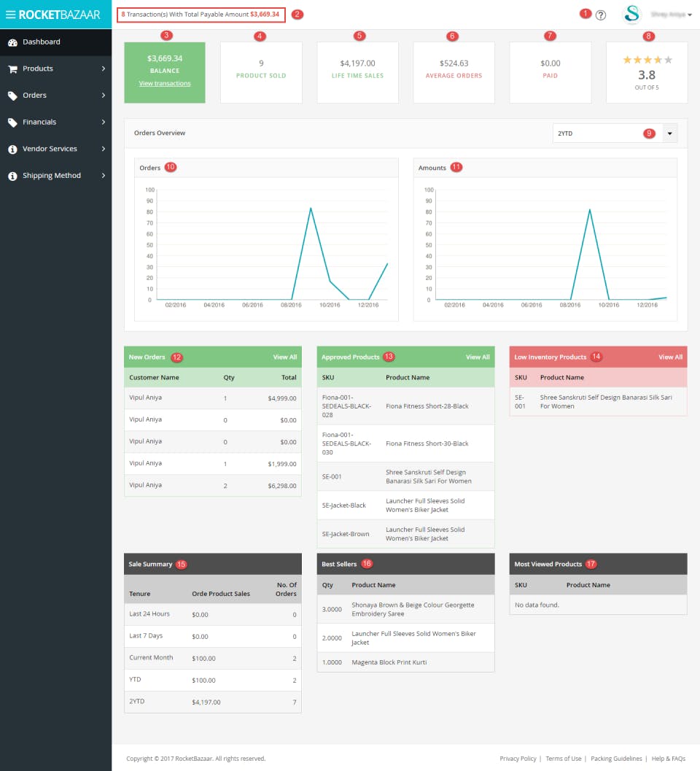Open the help question mark icon
700x771 pixels.
pyautogui.click(x=600, y=15)
